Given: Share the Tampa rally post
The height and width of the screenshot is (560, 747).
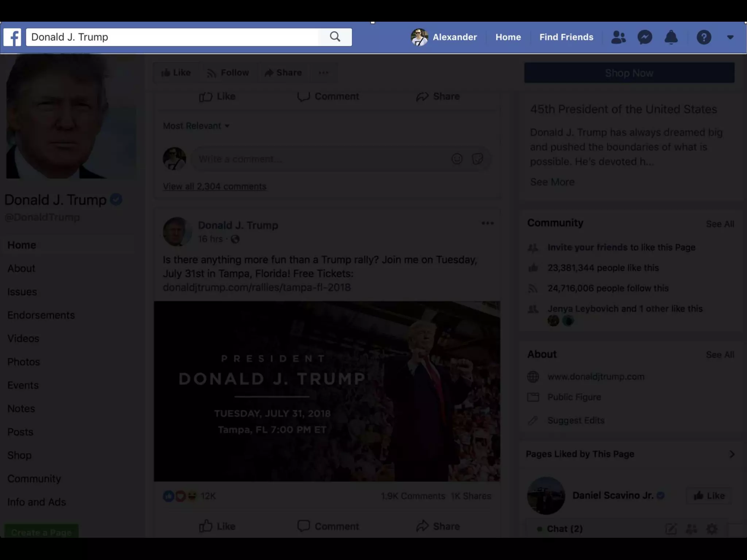Looking at the screenshot, I should (x=438, y=526).
